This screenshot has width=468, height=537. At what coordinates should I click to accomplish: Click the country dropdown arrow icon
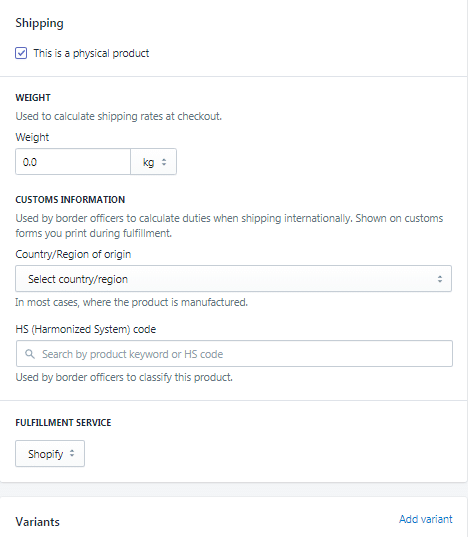(x=440, y=279)
